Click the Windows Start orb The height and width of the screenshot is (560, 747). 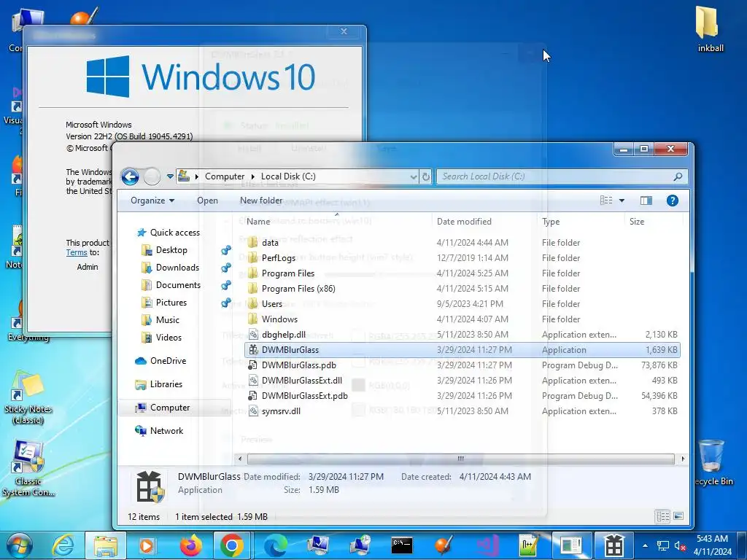click(x=19, y=545)
